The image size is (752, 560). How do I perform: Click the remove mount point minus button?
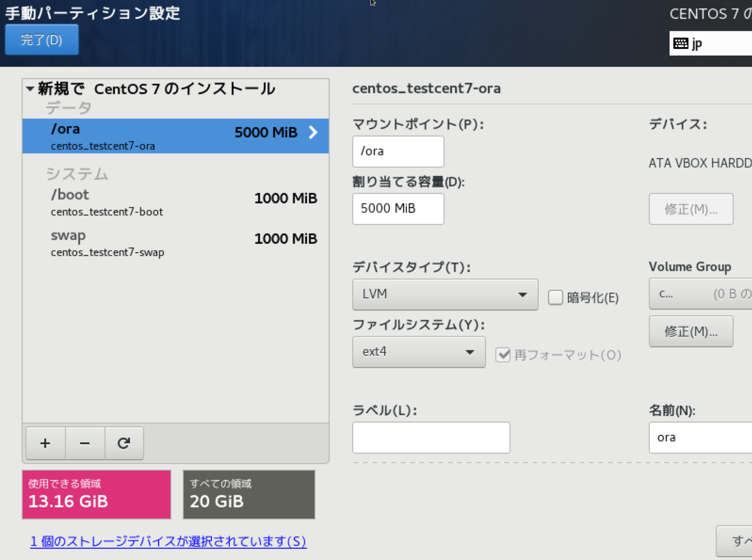coord(85,443)
